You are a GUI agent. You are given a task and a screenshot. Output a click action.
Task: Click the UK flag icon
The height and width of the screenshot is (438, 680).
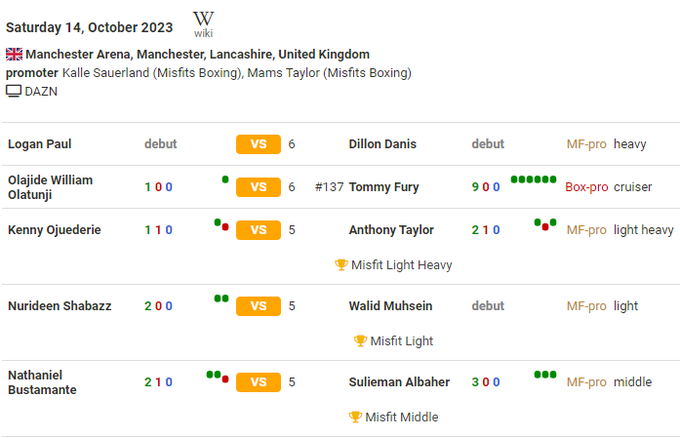click(14, 54)
